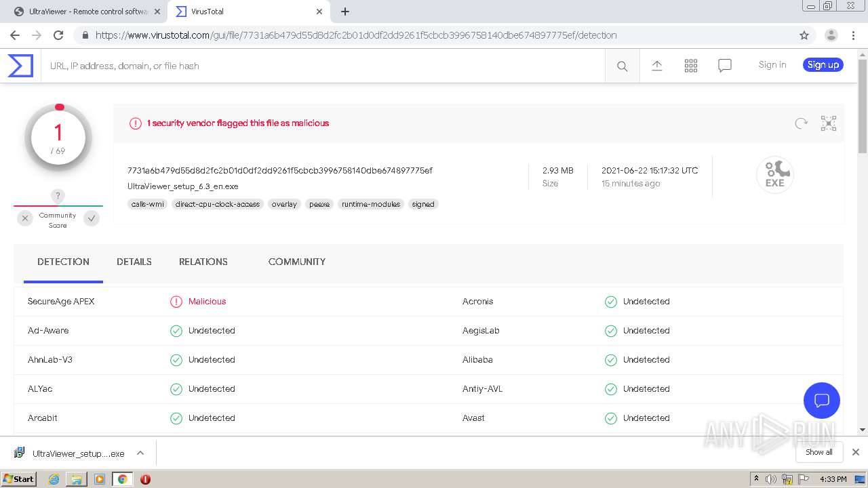Switch to the DETAILS tab
Viewport: 868px width, 488px height.
click(x=134, y=262)
